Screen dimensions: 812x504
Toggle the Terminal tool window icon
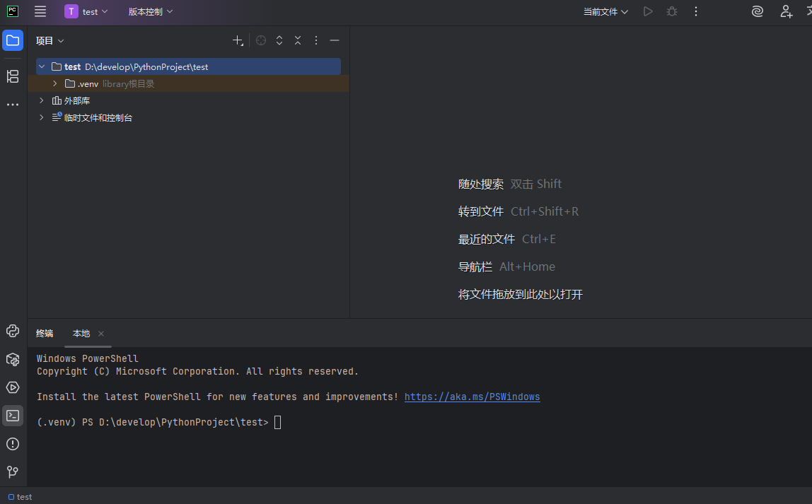(x=13, y=416)
